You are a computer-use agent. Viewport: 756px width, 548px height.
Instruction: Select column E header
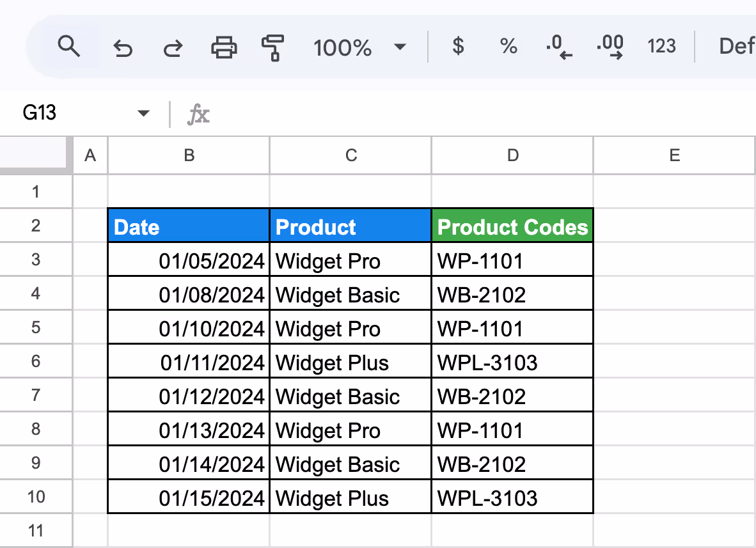coord(675,155)
